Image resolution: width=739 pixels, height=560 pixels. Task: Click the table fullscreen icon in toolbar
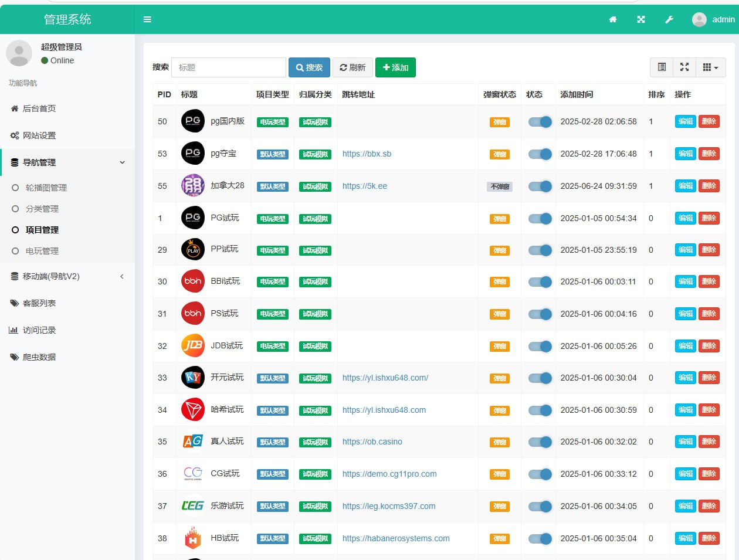[684, 67]
